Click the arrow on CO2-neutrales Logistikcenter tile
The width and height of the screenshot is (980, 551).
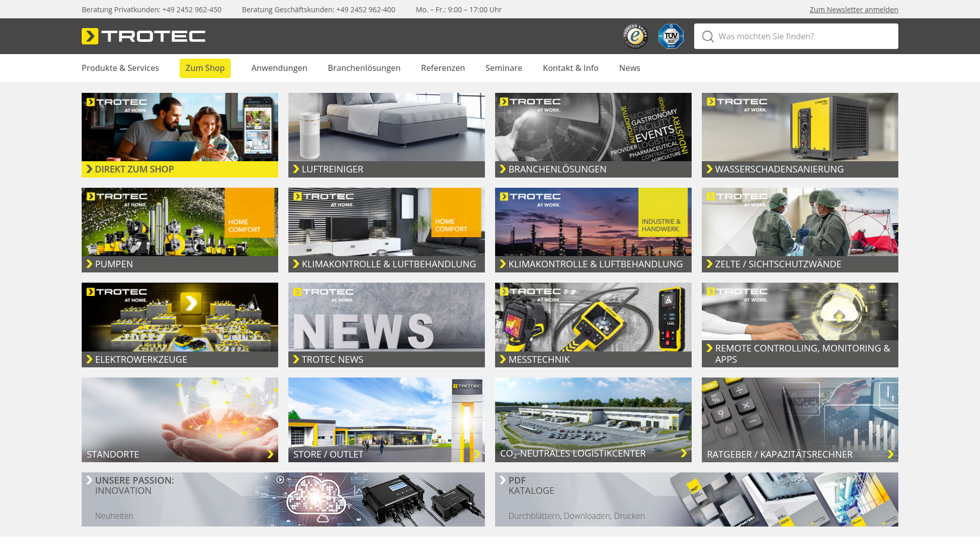point(684,453)
